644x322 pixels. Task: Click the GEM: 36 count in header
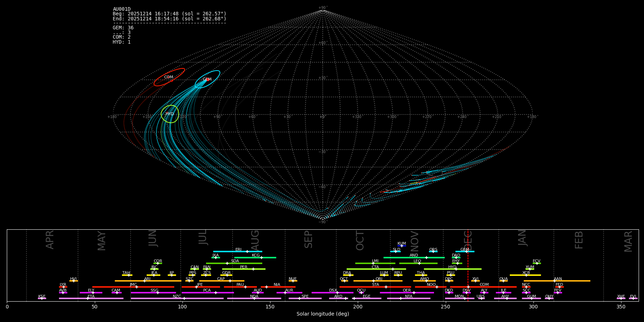pos(123,28)
